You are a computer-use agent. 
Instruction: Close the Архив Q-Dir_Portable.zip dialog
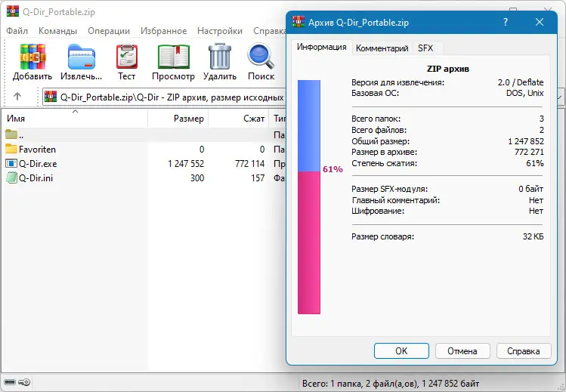pos(540,22)
